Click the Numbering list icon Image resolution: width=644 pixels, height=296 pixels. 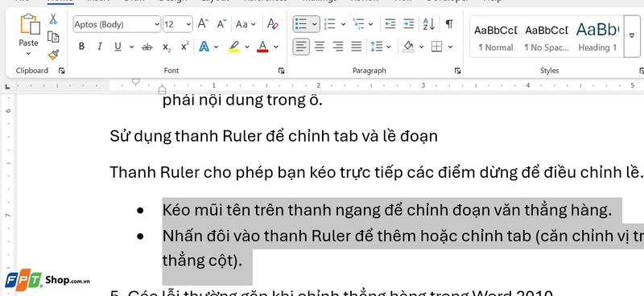pyautogui.click(x=329, y=24)
